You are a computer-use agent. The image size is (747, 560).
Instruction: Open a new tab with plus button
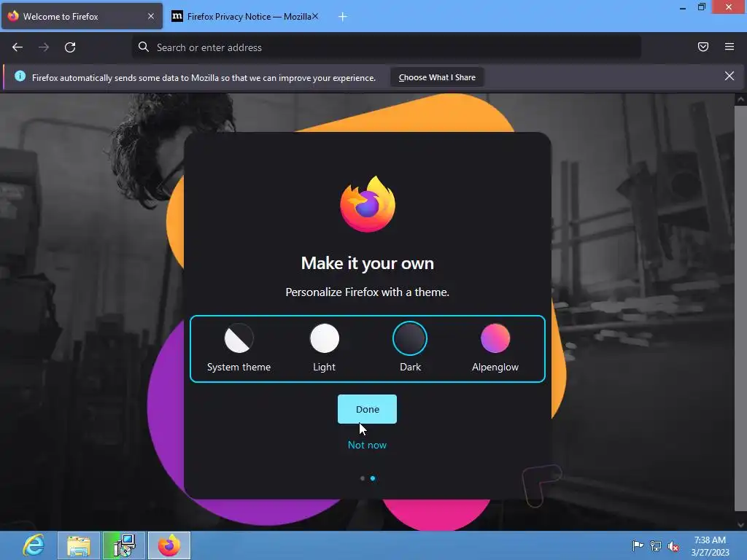point(343,17)
